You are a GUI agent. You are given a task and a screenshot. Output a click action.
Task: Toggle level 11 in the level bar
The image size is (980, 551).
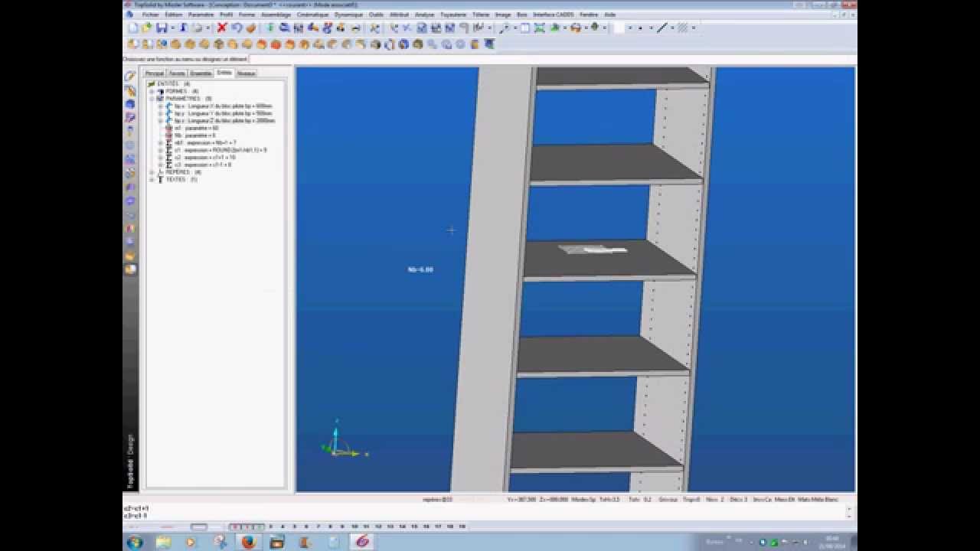[366, 527]
